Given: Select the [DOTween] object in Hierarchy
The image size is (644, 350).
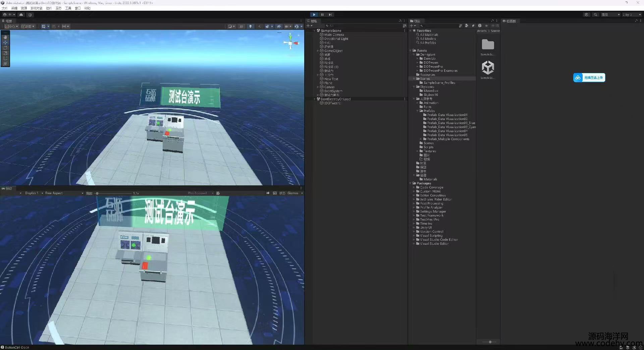Looking at the screenshot, I should [x=332, y=103].
